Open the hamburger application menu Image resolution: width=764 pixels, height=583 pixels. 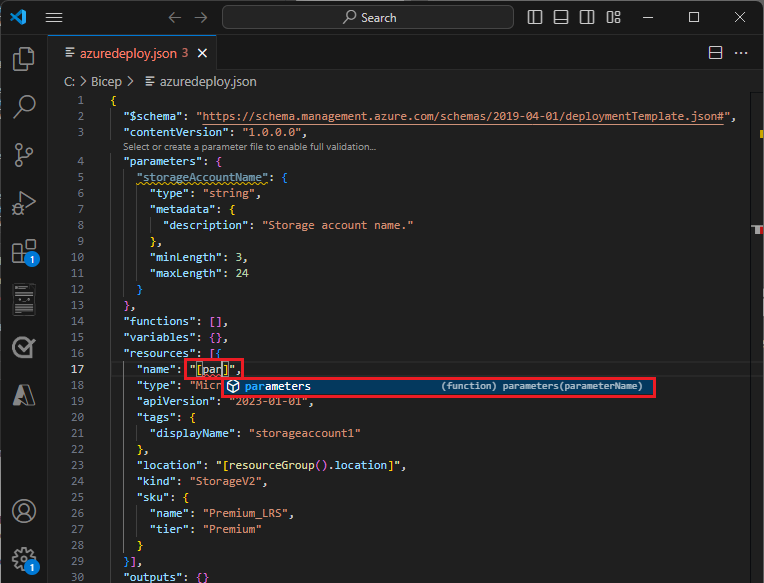pos(54,18)
